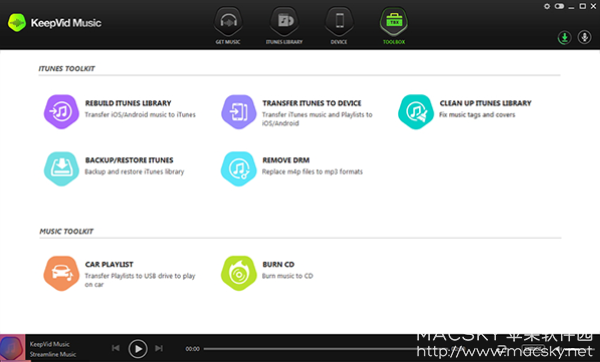Open CLEAN UP ITUNES LIBRARY title
The width and height of the screenshot is (600, 362).
click(x=486, y=103)
